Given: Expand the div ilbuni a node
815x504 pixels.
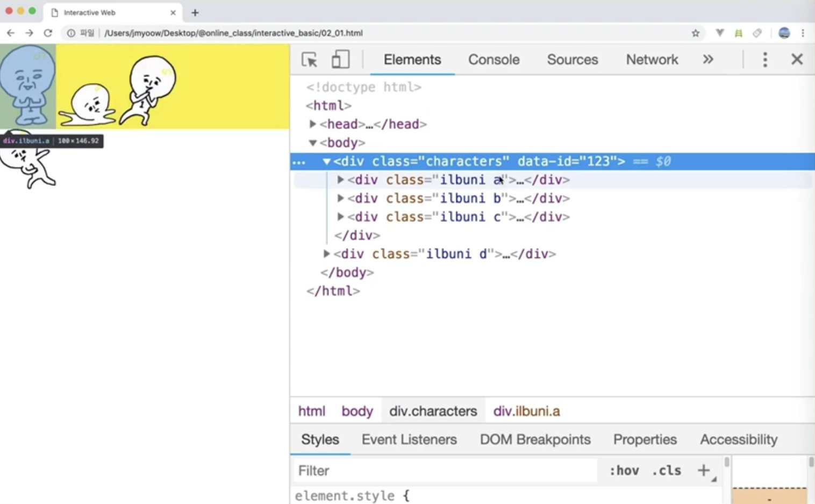Looking at the screenshot, I should pos(340,180).
